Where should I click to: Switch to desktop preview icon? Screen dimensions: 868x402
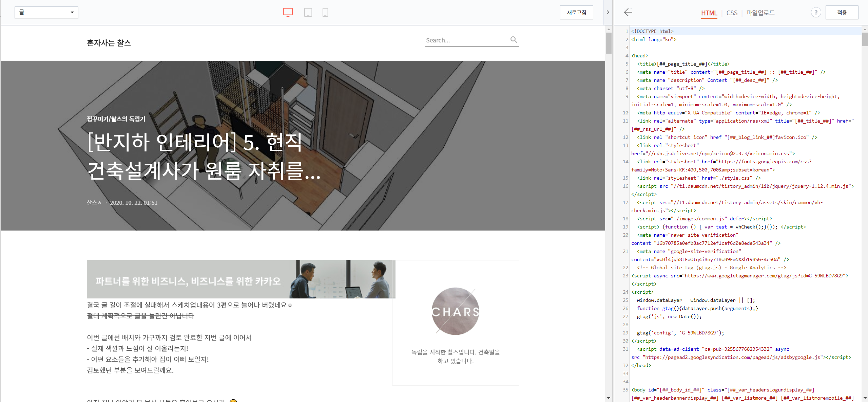(x=288, y=13)
